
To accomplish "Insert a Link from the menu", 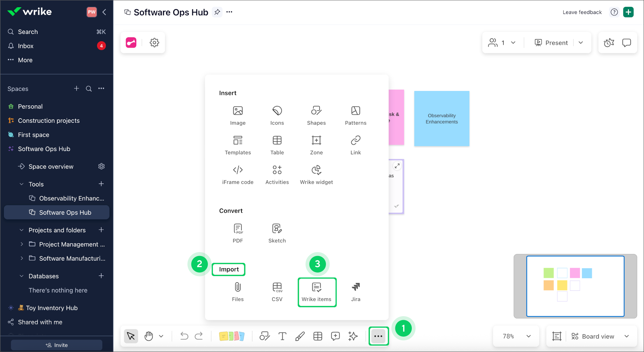I will 356,145.
